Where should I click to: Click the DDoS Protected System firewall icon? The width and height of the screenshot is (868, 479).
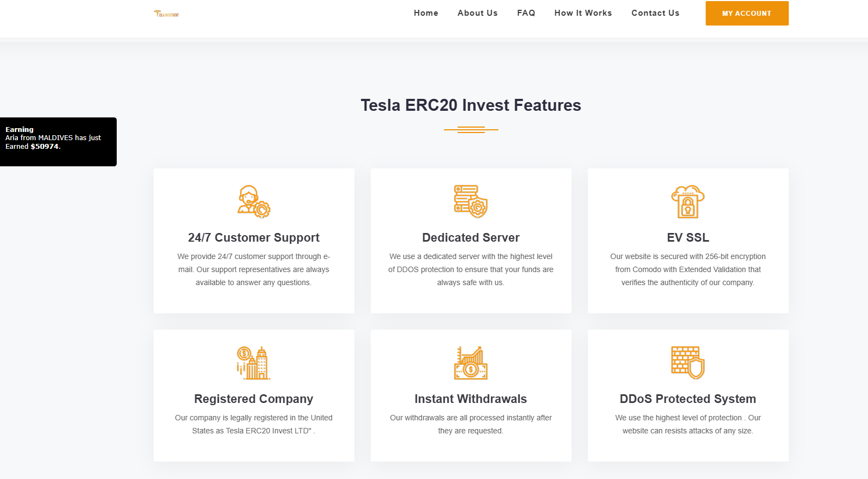pos(688,363)
